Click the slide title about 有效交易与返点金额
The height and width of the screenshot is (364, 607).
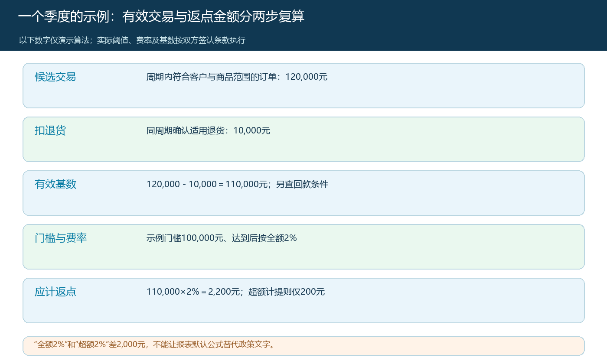pyautogui.click(x=161, y=16)
